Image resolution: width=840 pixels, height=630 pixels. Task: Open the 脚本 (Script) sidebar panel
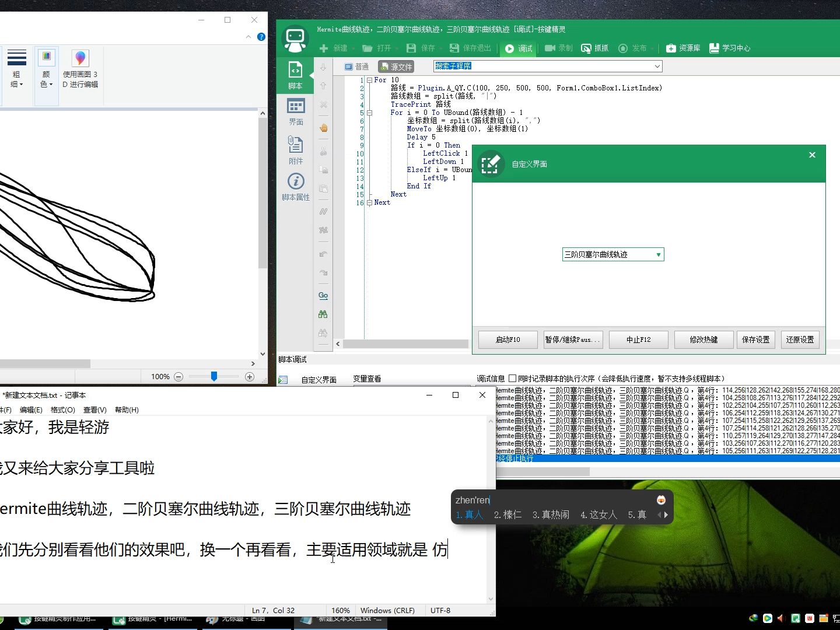(x=295, y=75)
